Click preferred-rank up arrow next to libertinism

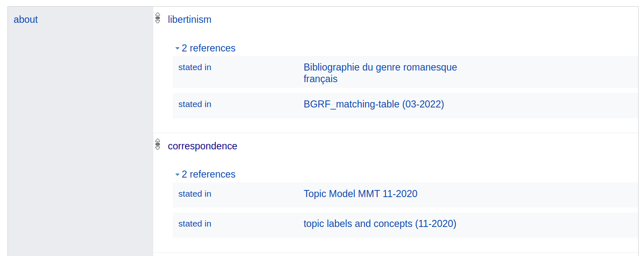(157, 14)
